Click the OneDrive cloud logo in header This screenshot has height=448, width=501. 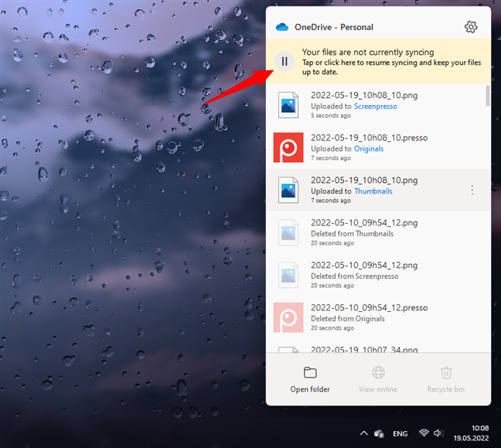coord(282,27)
